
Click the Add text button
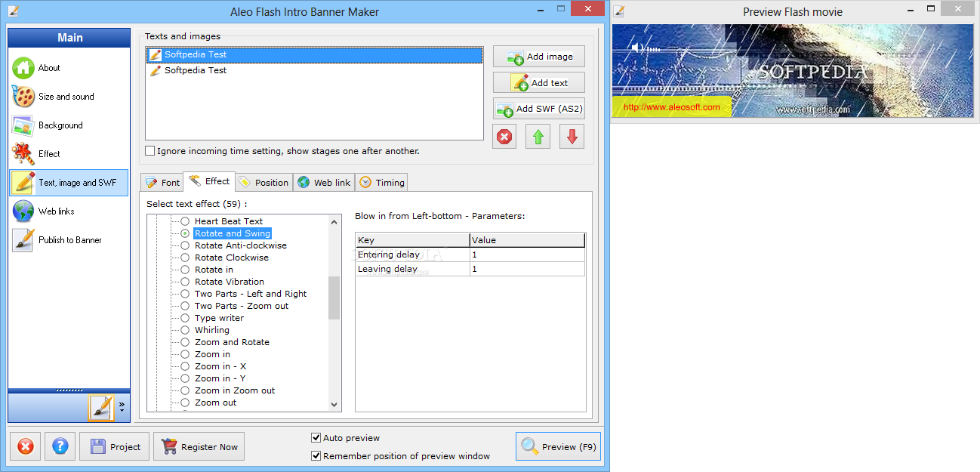(x=539, y=83)
